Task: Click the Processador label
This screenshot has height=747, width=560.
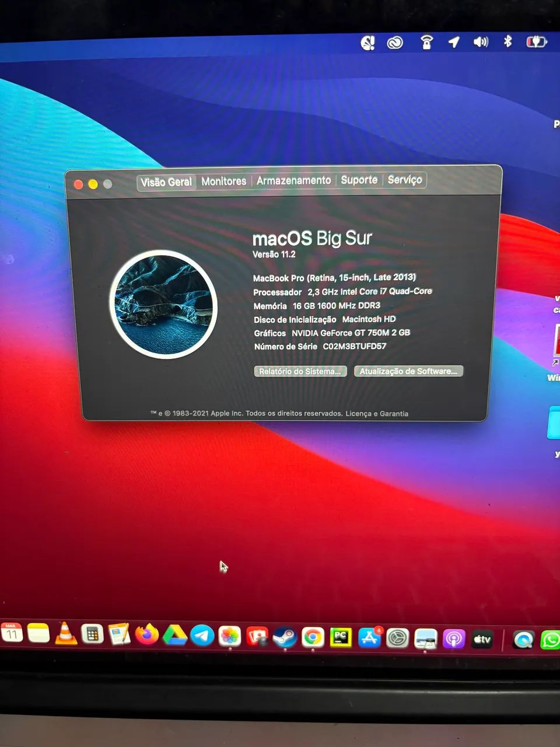Action: pos(278,292)
